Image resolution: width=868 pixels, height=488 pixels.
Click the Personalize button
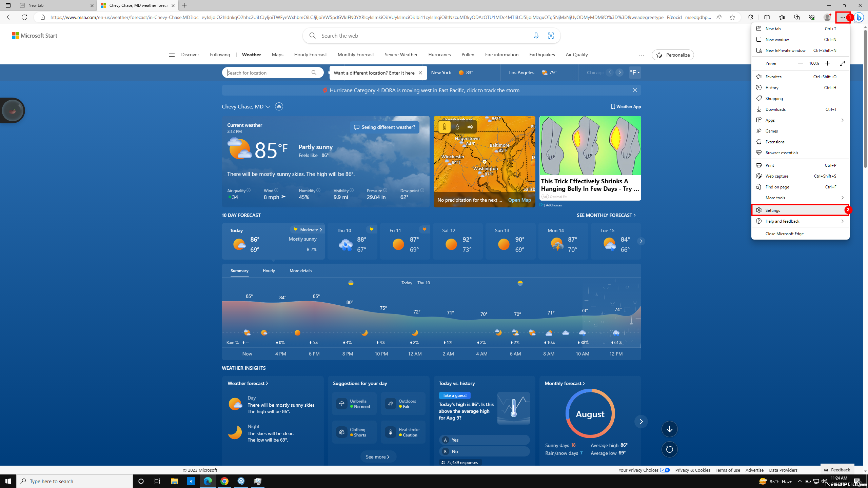point(673,55)
